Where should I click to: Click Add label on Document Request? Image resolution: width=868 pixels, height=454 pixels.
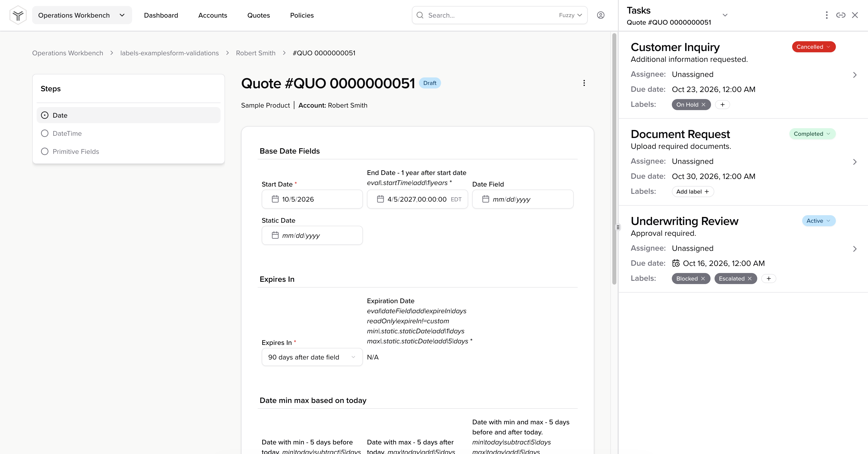click(692, 192)
